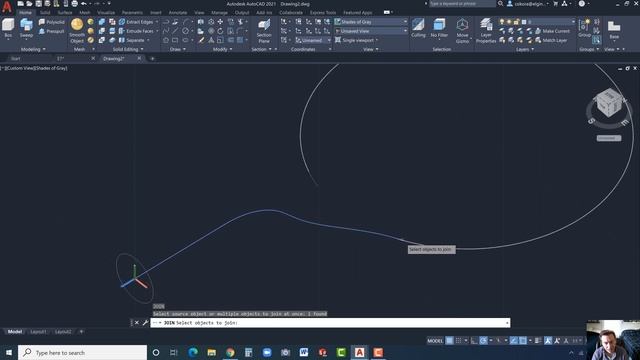Expand the Draw panel
The height and width of the screenshot is (360, 640).
(178, 49)
